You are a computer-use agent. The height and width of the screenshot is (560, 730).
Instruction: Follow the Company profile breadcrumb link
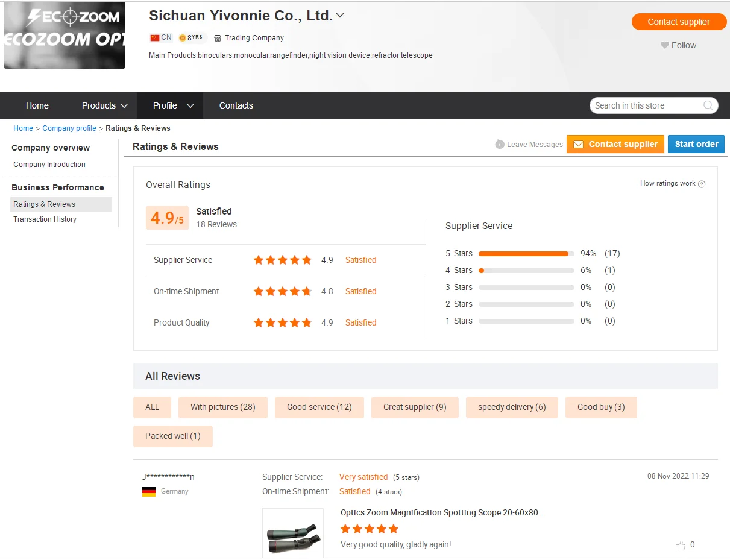69,128
